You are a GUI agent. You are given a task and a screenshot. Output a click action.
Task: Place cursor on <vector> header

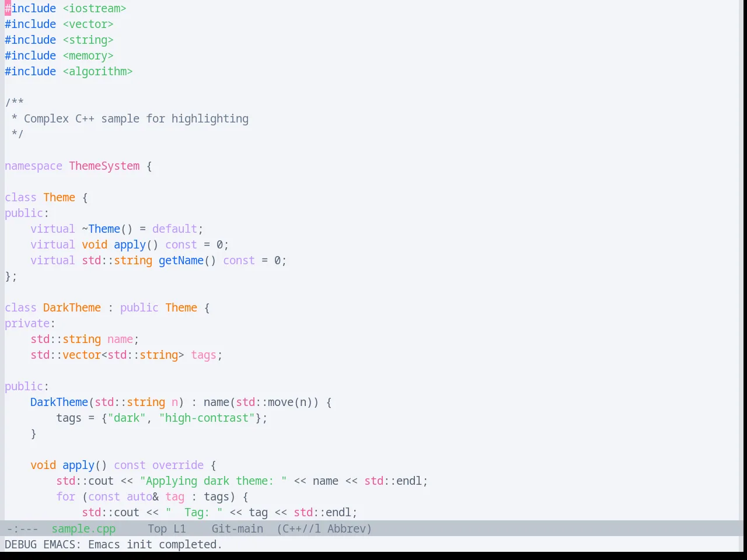point(88,24)
